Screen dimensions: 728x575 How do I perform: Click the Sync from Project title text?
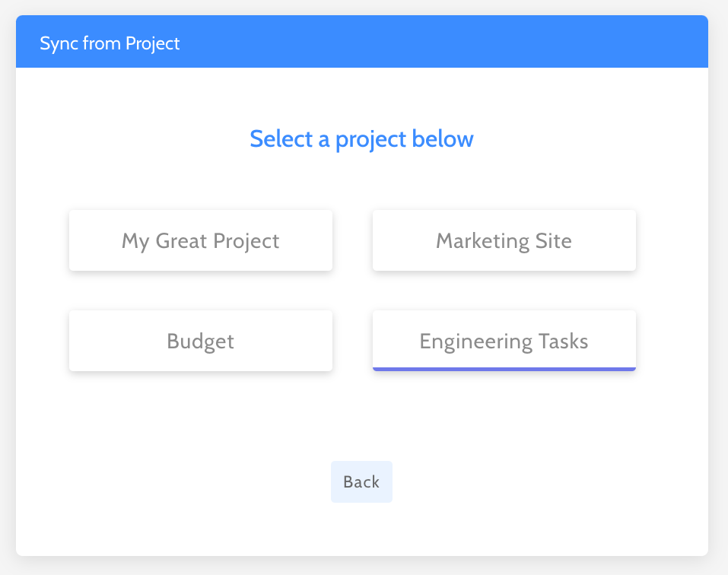tap(110, 43)
